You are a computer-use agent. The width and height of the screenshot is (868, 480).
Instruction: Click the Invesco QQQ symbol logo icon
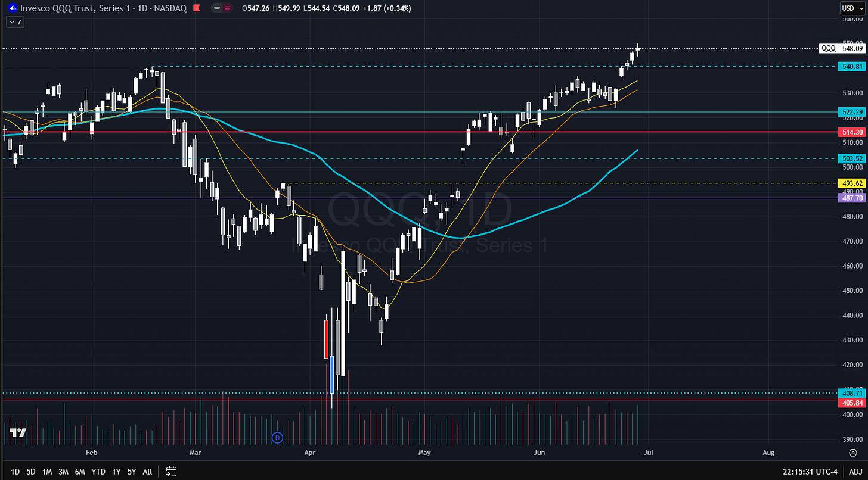(x=13, y=8)
